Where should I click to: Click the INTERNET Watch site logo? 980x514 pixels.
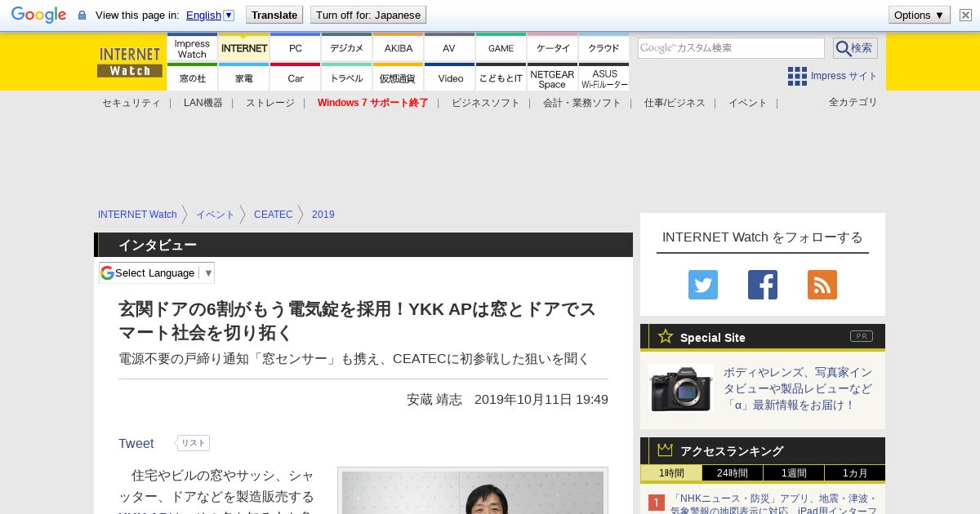[x=130, y=62]
